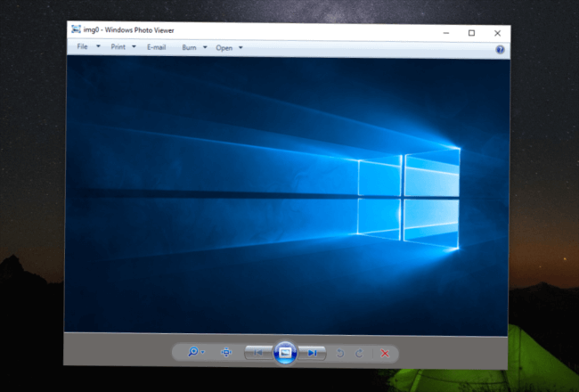
Task: Click the Fit to window icon
Action: 226,353
